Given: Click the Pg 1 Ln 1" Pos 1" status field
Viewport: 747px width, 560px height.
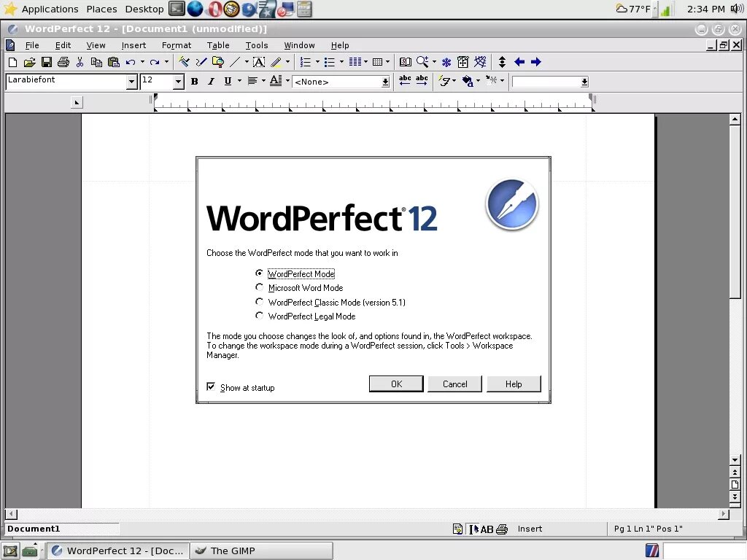Looking at the screenshot, I should [x=648, y=529].
